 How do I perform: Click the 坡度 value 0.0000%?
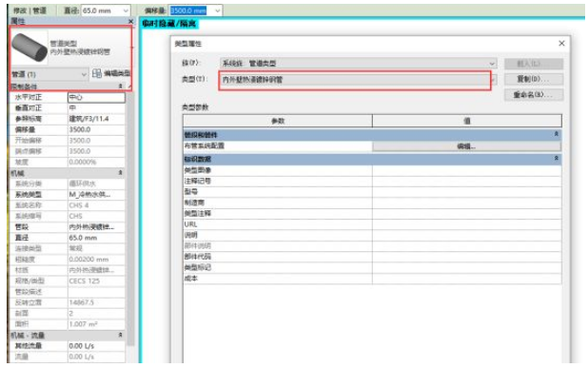[x=96, y=163]
